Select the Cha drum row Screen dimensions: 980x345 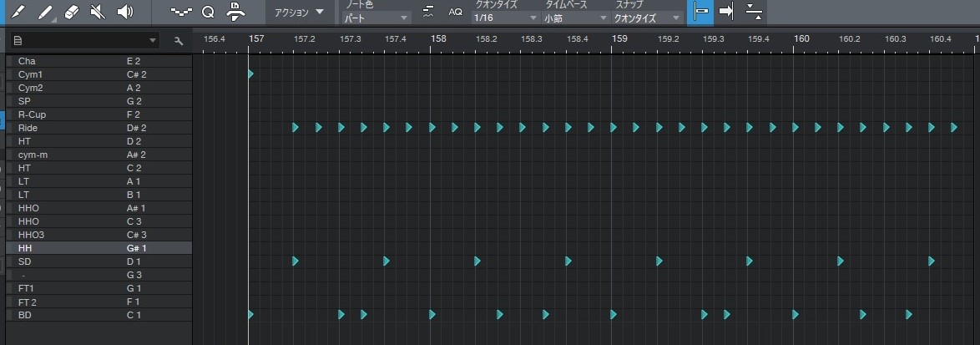coord(99,61)
